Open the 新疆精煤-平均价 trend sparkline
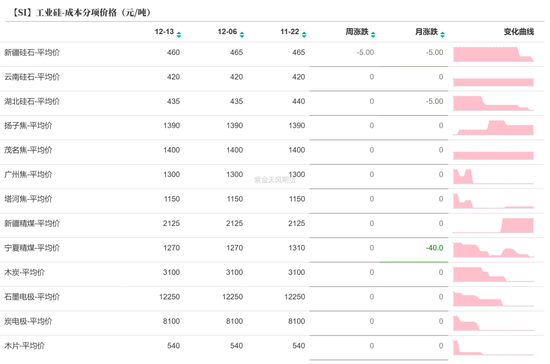This screenshot has height=364, width=550. (493, 225)
